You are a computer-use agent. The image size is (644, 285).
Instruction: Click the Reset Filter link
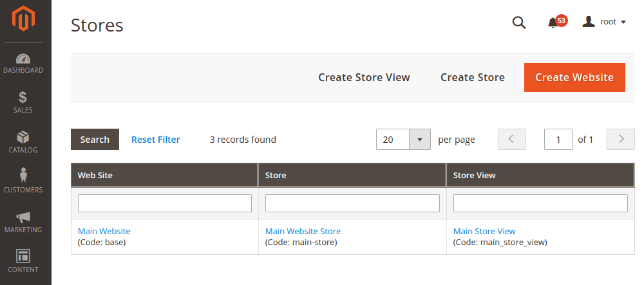[156, 140]
